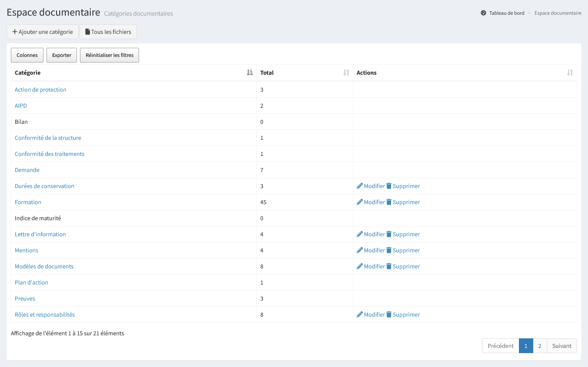Click trash icon for Rôles et responsabilités
This screenshot has width=588, height=367.
pos(389,314)
